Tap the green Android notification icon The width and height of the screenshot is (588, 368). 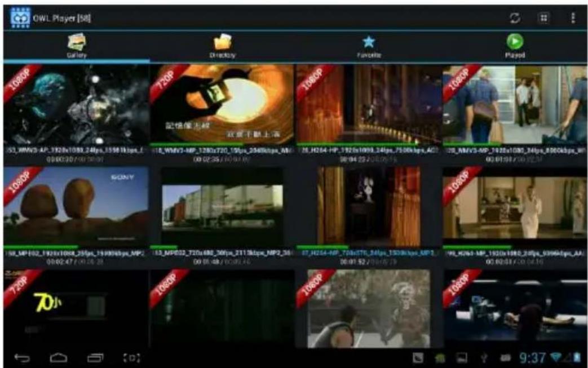point(440,358)
